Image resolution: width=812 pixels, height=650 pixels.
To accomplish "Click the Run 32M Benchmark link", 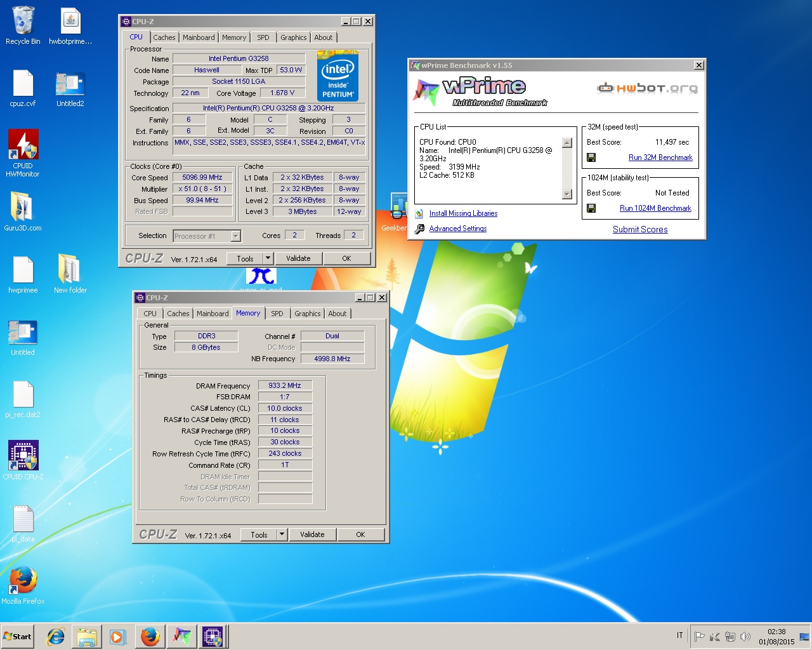I will pyautogui.click(x=660, y=157).
